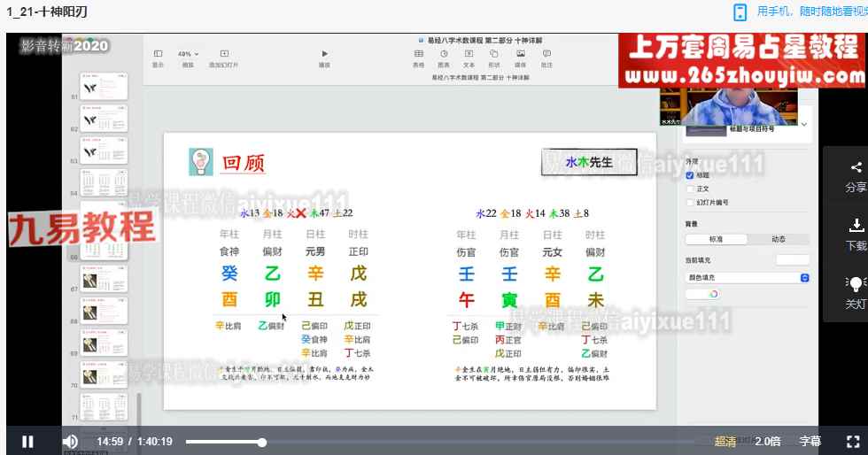Click the Keynote 显示 view icon
This screenshot has height=455, width=868.
pyautogui.click(x=158, y=54)
